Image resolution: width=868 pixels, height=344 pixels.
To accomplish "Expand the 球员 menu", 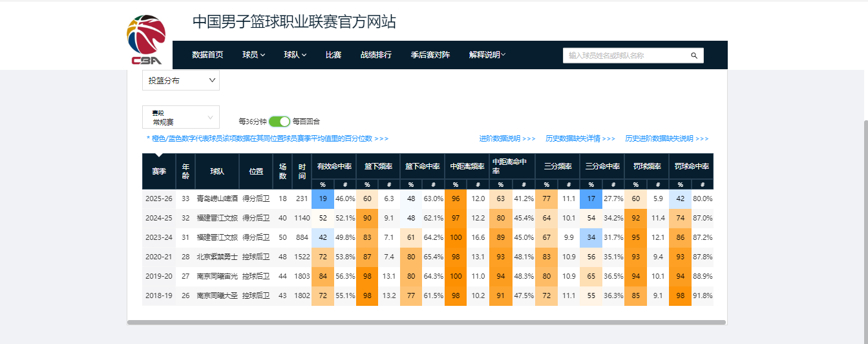I will 254,55.
